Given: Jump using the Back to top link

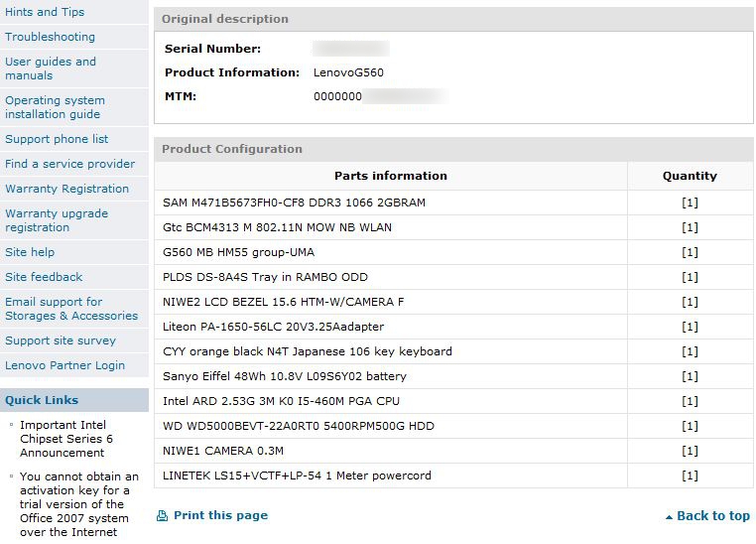Looking at the screenshot, I should [712, 516].
